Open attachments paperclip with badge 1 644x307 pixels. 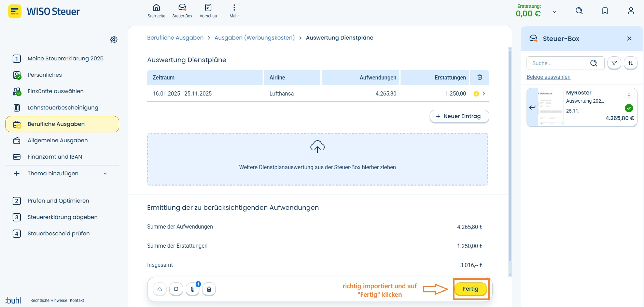(x=193, y=289)
